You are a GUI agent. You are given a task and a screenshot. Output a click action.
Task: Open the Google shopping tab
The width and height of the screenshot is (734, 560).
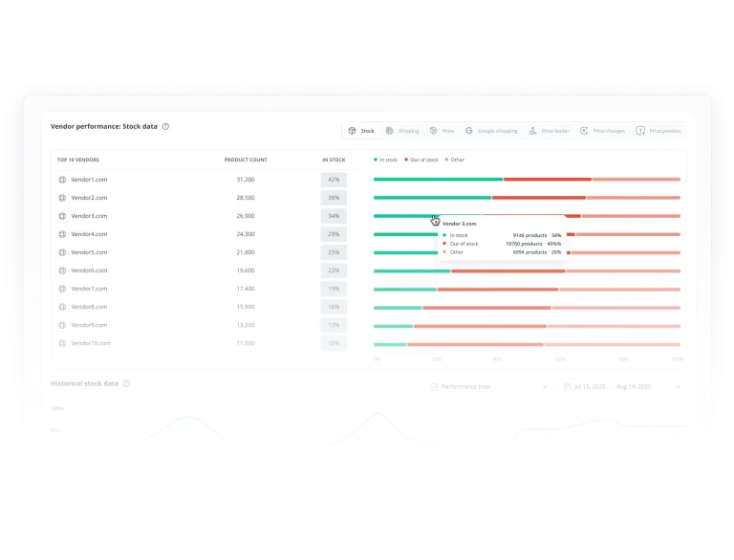(x=491, y=131)
